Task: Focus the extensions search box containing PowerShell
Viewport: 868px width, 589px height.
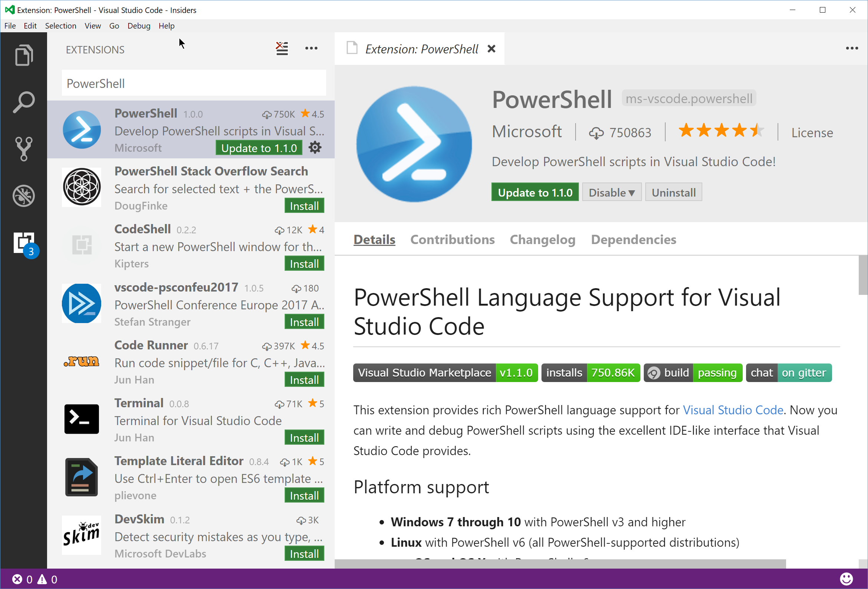Action: point(194,83)
